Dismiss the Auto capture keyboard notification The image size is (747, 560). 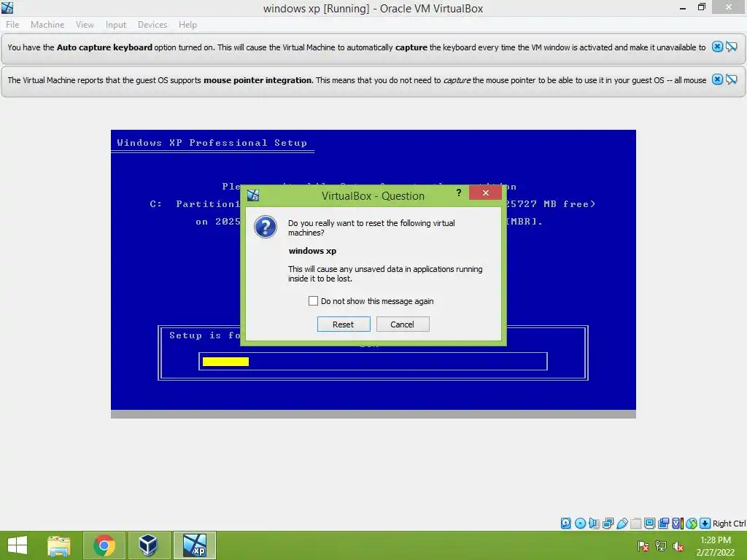click(717, 47)
